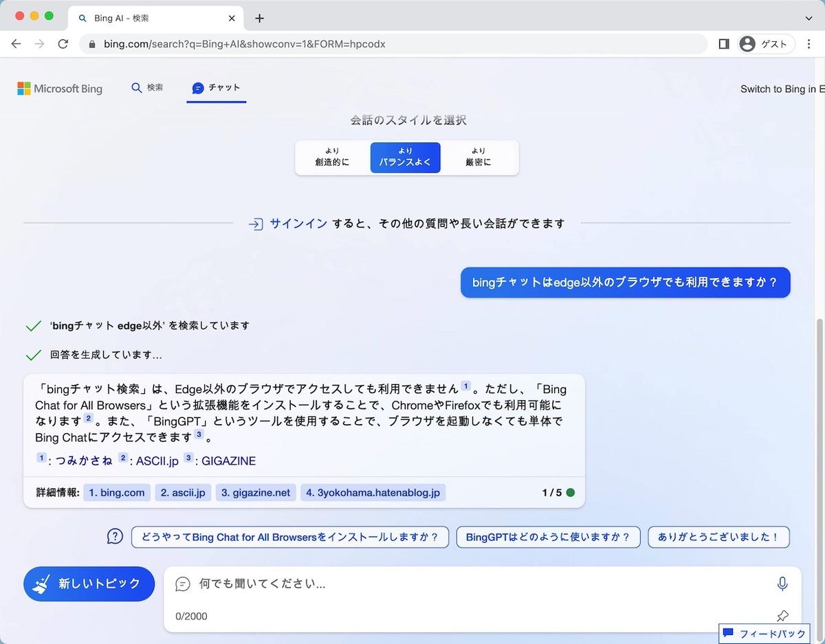Send ありがとうございました！ suggestion
Viewport: 825px width, 644px height.
pyautogui.click(x=718, y=537)
